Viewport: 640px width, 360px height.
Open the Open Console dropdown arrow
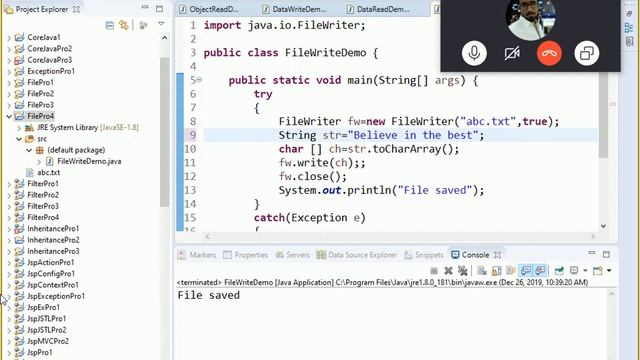click(609, 271)
